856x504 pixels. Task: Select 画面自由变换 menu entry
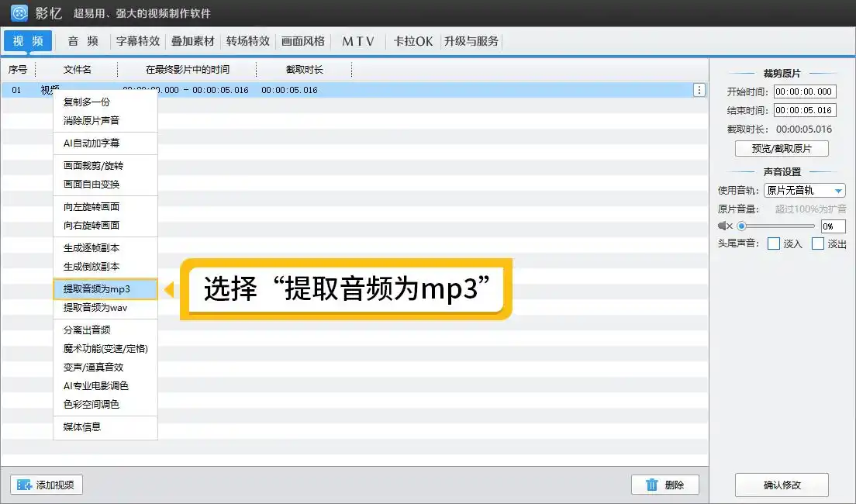pos(105,184)
